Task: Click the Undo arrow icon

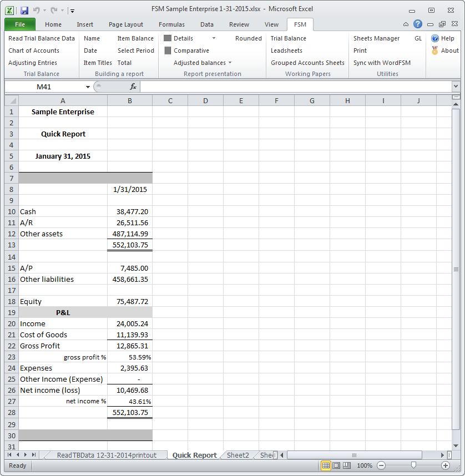Action: coord(37,9)
